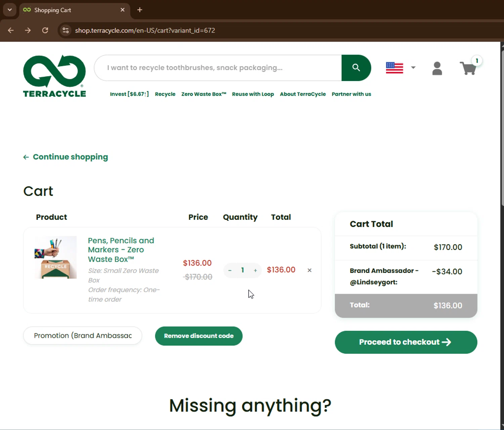Increase quantity with plus button
504x430 pixels.
click(255, 270)
